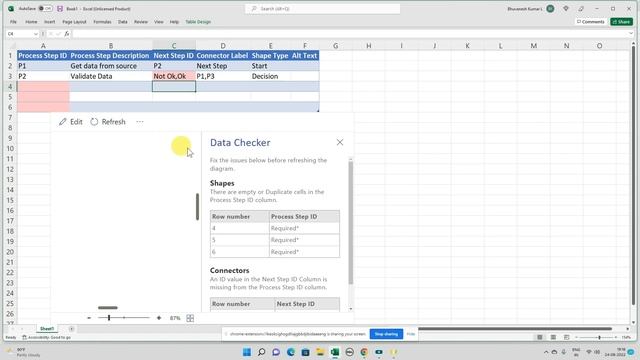
Task: Switch to Page Break Preview in status bar
Action: (x=567, y=337)
